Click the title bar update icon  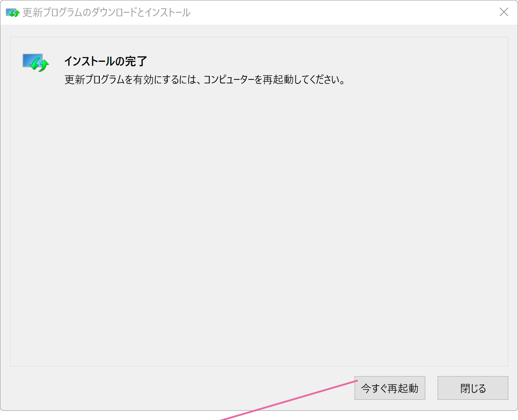tap(13, 13)
